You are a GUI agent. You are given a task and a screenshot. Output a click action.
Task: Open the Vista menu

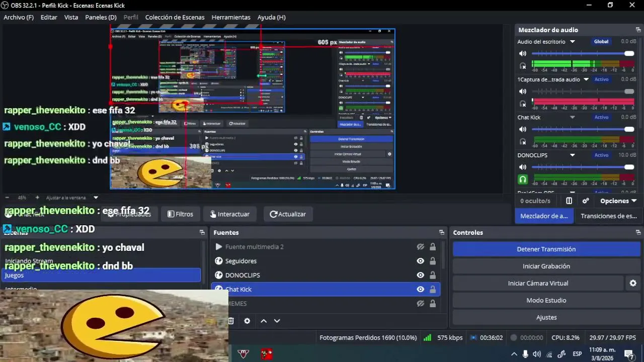71,17
